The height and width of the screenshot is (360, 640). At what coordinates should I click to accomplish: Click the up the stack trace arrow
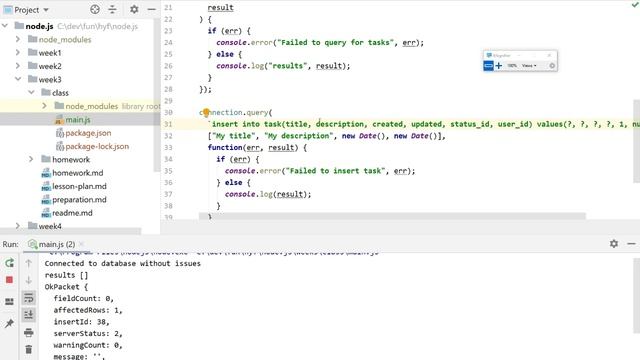(29, 263)
